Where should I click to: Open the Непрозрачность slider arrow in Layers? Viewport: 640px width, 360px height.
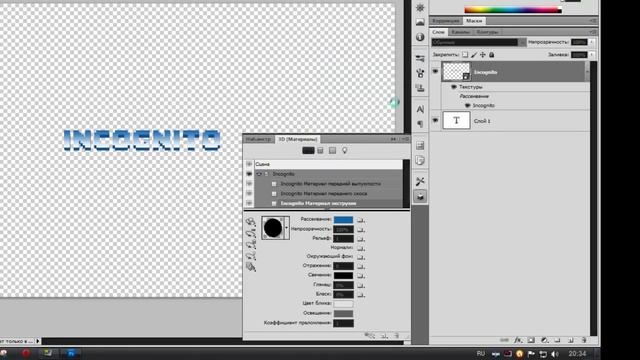coord(592,42)
